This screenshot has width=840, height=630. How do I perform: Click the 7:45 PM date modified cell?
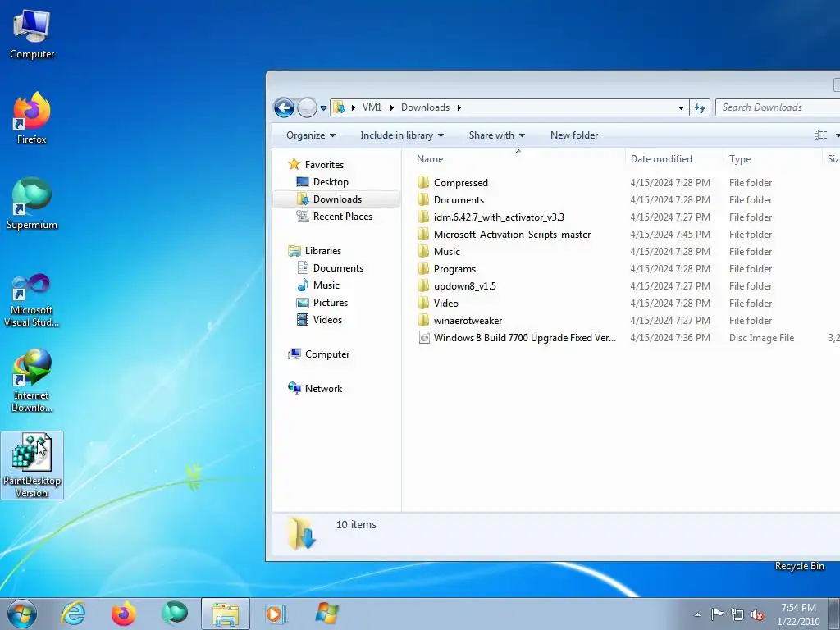pyautogui.click(x=670, y=234)
